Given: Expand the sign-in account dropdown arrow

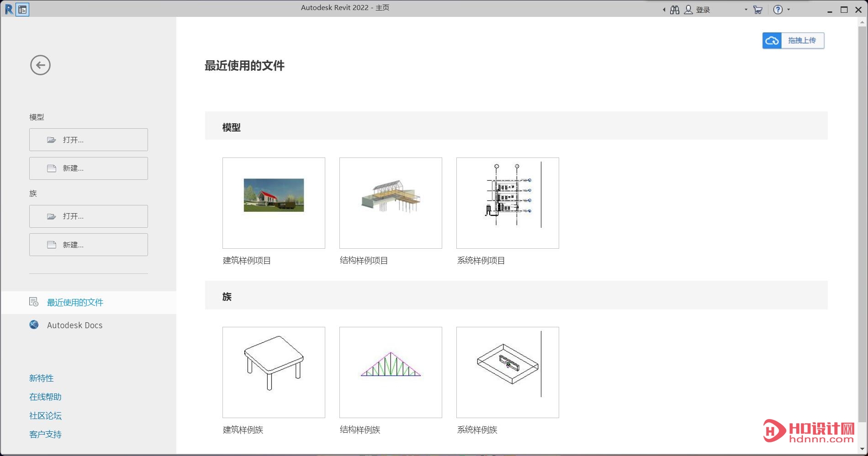Looking at the screenshot, I should click(x=746, y=10).
